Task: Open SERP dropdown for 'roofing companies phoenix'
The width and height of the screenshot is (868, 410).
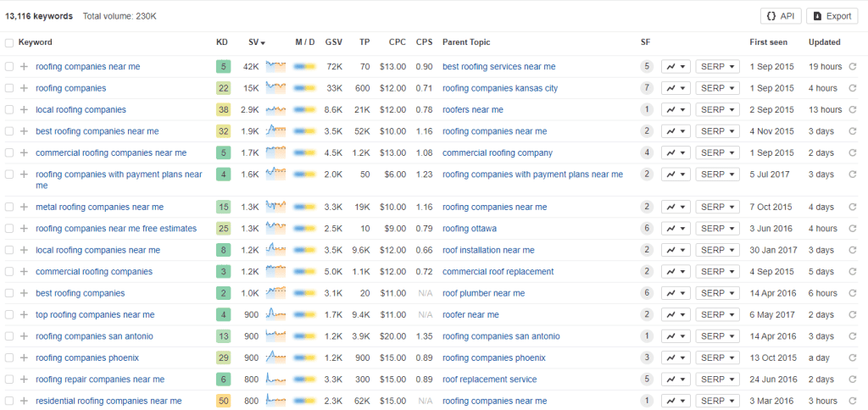Action: coord(717,358)
